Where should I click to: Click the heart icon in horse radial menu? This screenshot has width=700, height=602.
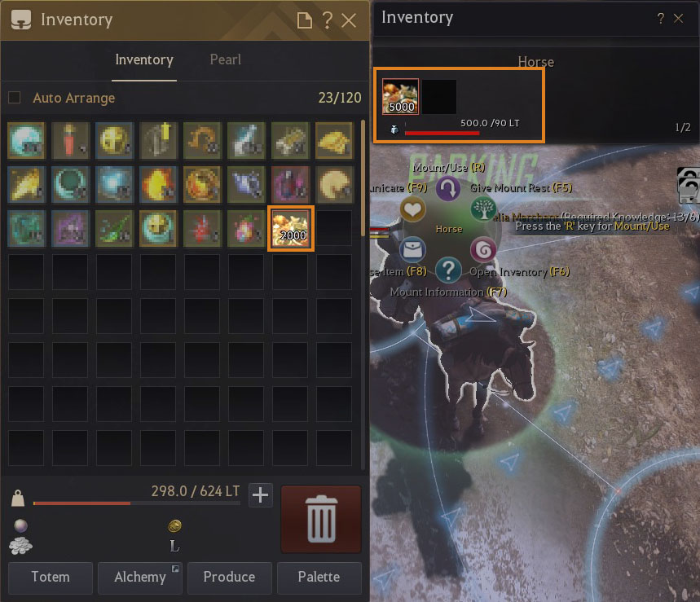[412, 209]
